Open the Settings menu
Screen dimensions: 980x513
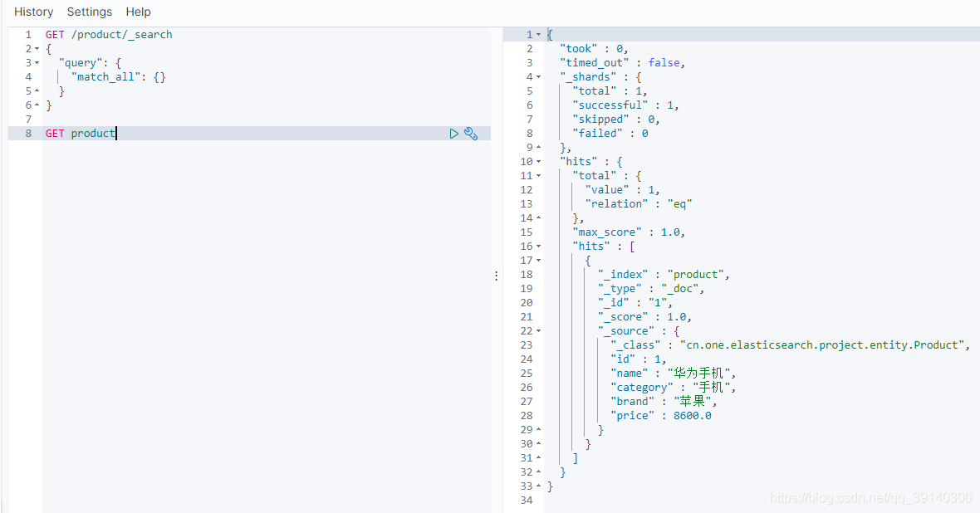90,12
